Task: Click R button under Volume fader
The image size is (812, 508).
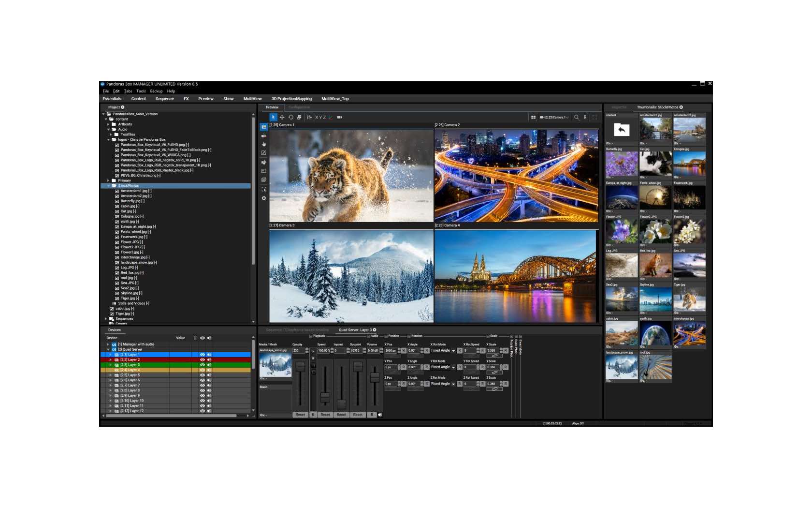Action: coord(372,415)
